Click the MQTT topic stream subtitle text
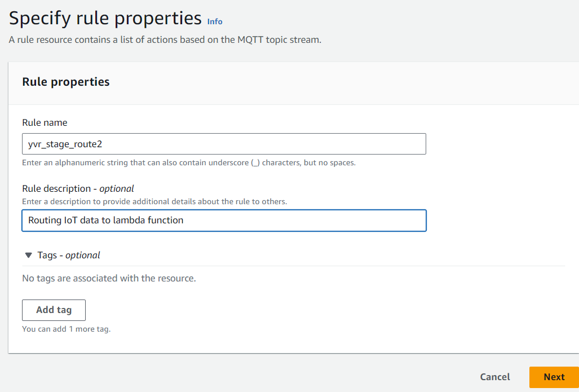Viewport: 579px width, 392px height. coord(165,40)
